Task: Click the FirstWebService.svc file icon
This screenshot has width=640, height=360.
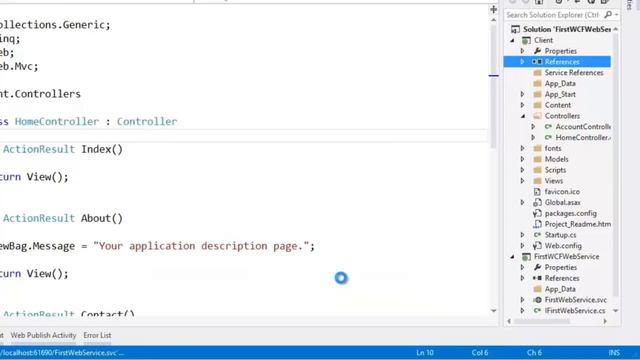Action: (x=537, y=300)
